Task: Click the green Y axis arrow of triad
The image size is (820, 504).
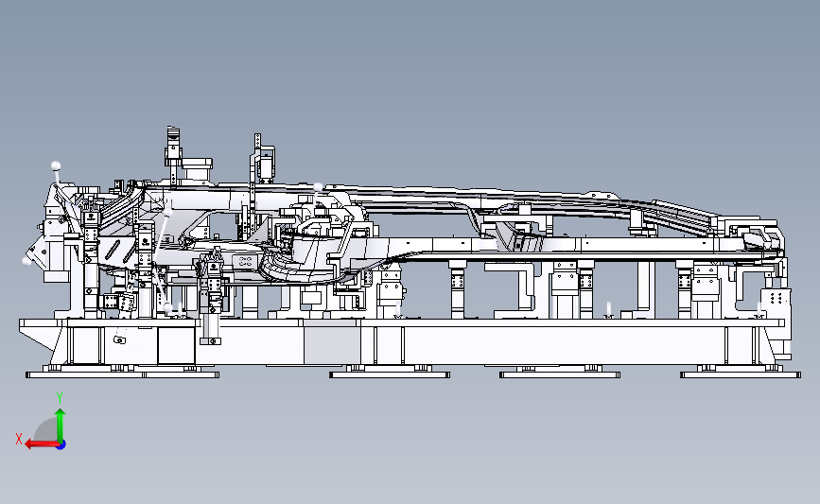Action: (61, 426)
